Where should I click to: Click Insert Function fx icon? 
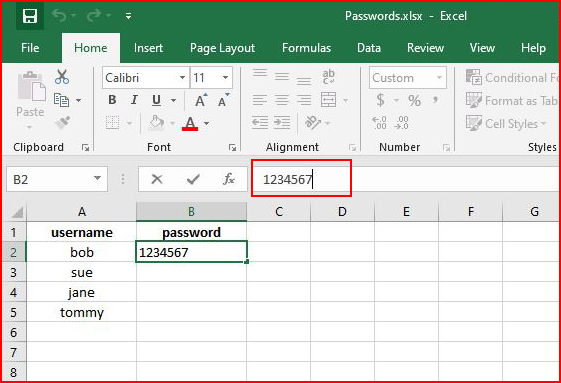pos(229,179)
